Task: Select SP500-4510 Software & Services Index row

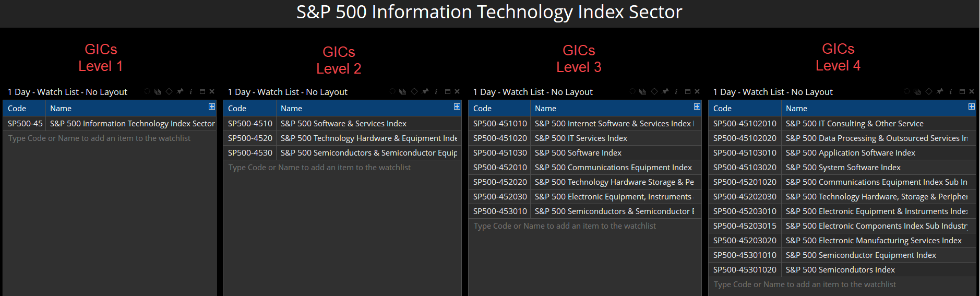Action: click(x=342, y=124)
